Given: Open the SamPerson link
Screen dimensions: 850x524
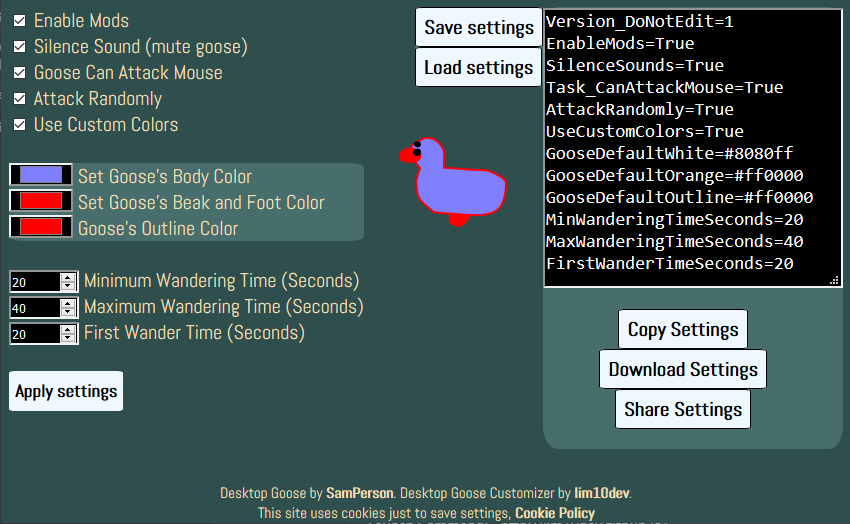Looking at the screenshot, I should 359,493.
